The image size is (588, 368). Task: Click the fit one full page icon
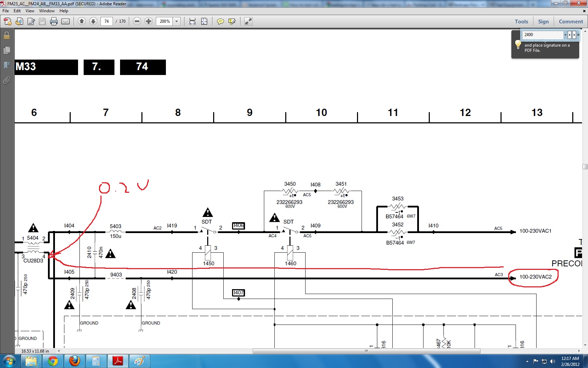coord(204,21)
